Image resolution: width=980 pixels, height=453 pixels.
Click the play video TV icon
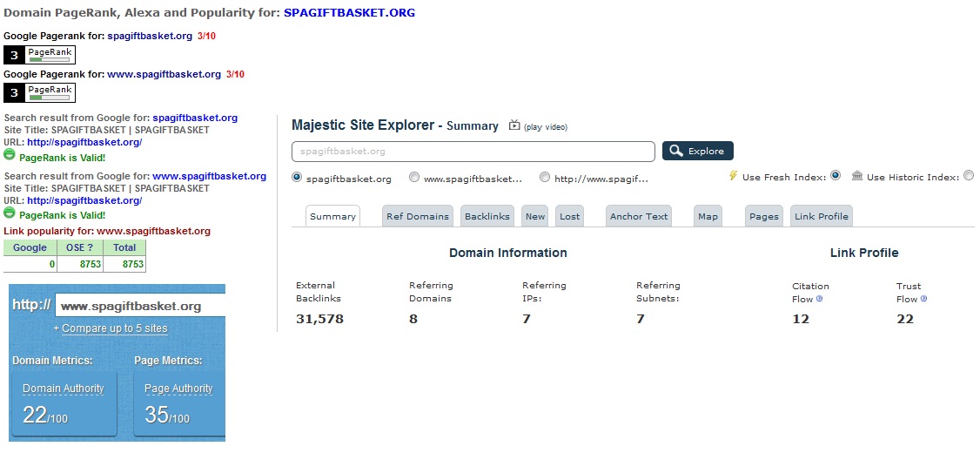pyautogui.click(x=514, y=125)
